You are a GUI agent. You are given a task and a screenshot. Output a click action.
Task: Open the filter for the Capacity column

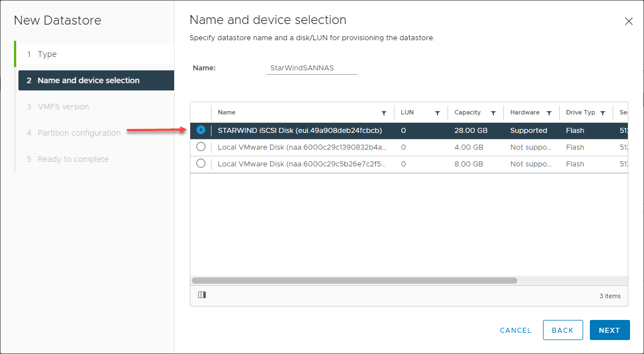[494, 112]
